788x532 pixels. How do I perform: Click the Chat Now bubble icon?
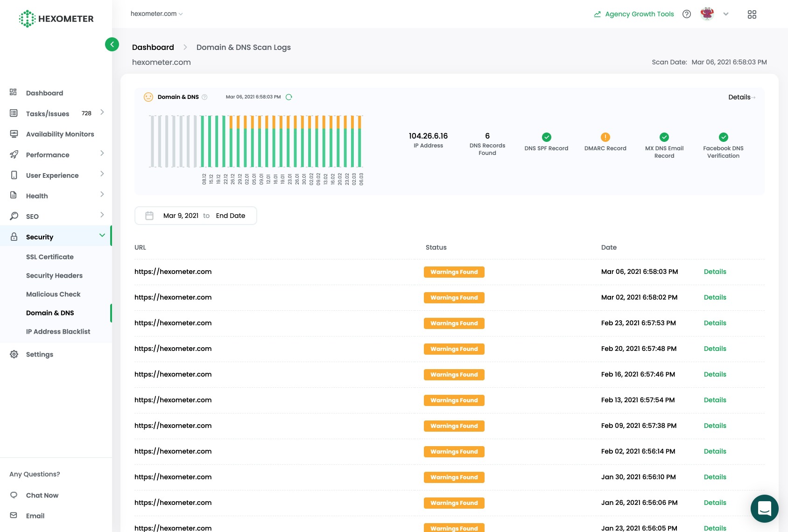coord(14,495)
